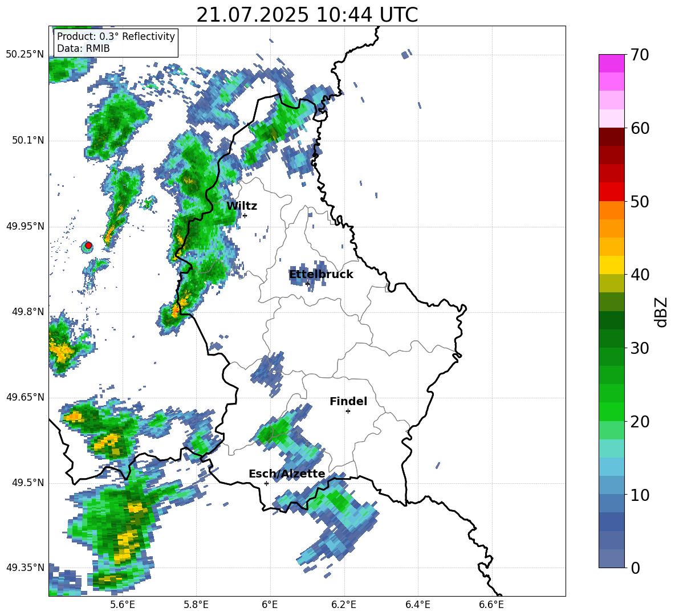Click the Findel city label
The height and width of the screenshot is (616, 675).
click(348, 401)
